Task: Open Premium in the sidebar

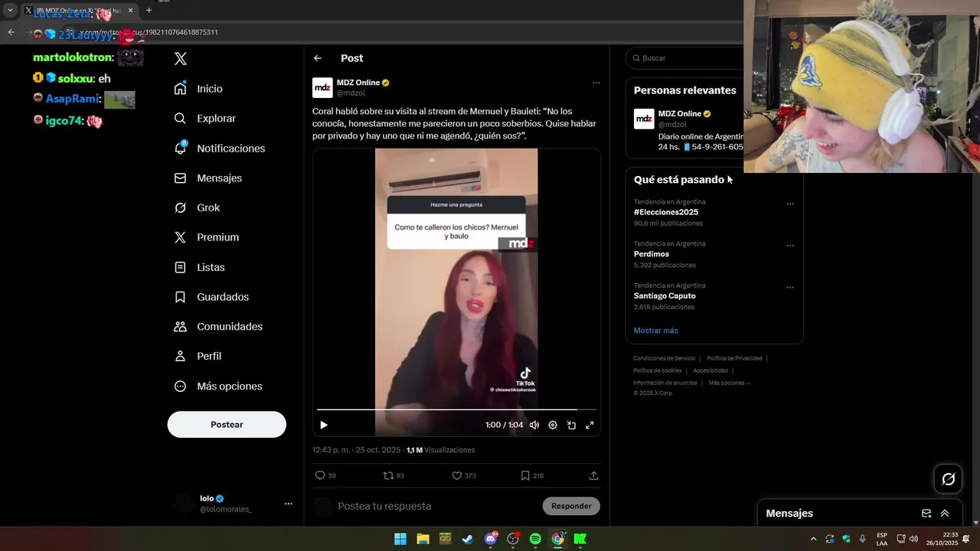Action: pyautogui.click(x=206, y=237)
